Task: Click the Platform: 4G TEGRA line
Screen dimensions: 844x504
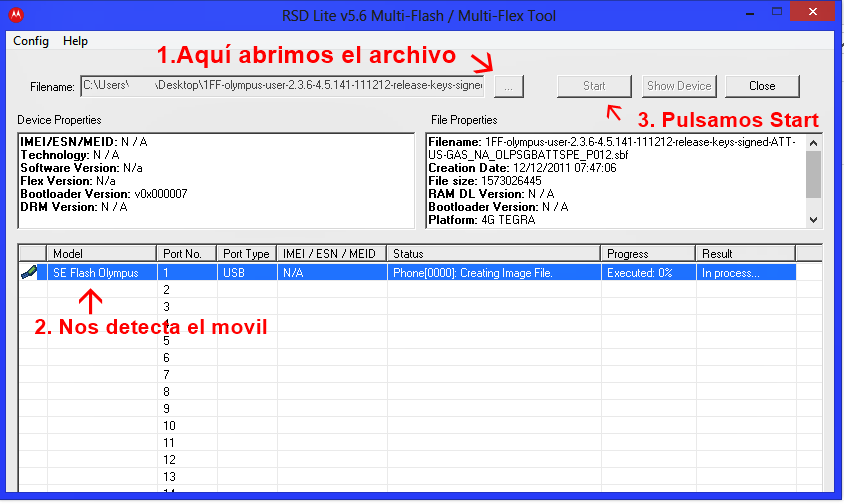Action: click(482, 220)
